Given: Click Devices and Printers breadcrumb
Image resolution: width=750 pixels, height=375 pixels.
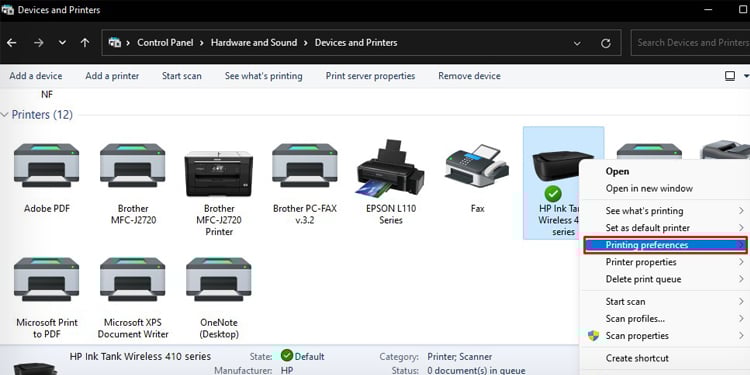Looking at the screenshot, I should tap(356, 43).
